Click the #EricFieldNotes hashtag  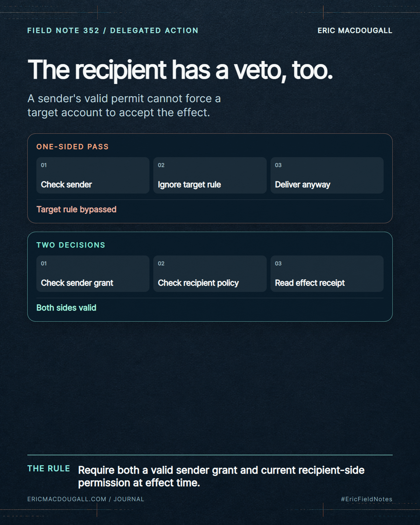pos(367,499)
